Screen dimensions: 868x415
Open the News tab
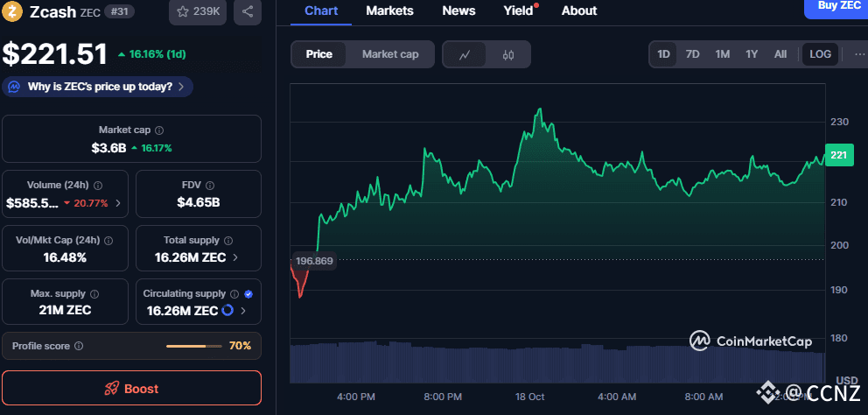point(458,11)
